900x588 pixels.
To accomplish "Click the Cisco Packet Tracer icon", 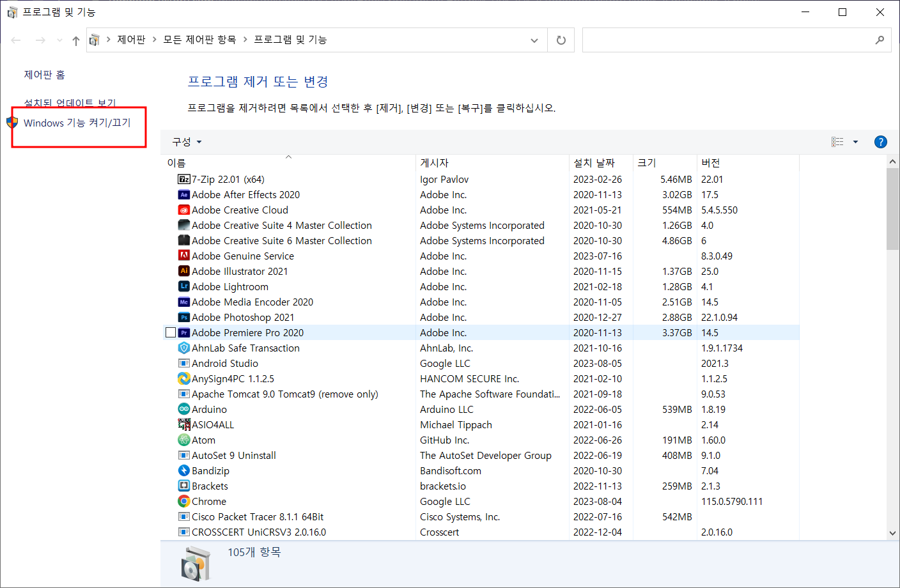I will [x=184, y=516].
